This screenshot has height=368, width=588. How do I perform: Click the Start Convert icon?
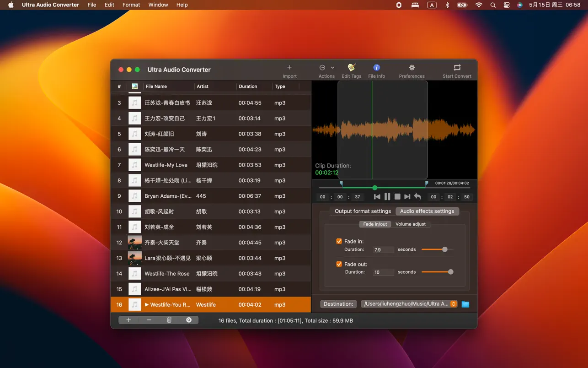click(x=457, y=67)
